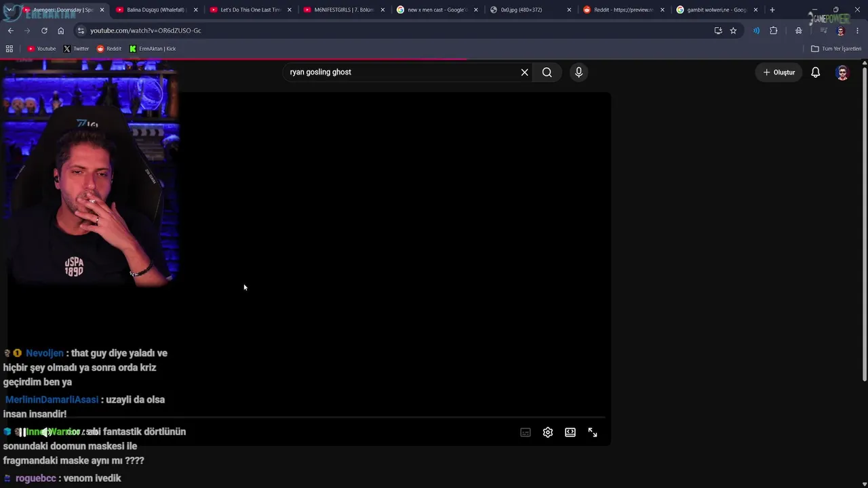Open the new tab plus button
Viewport: 868px width, 488px height.
[x=772, y=10]
